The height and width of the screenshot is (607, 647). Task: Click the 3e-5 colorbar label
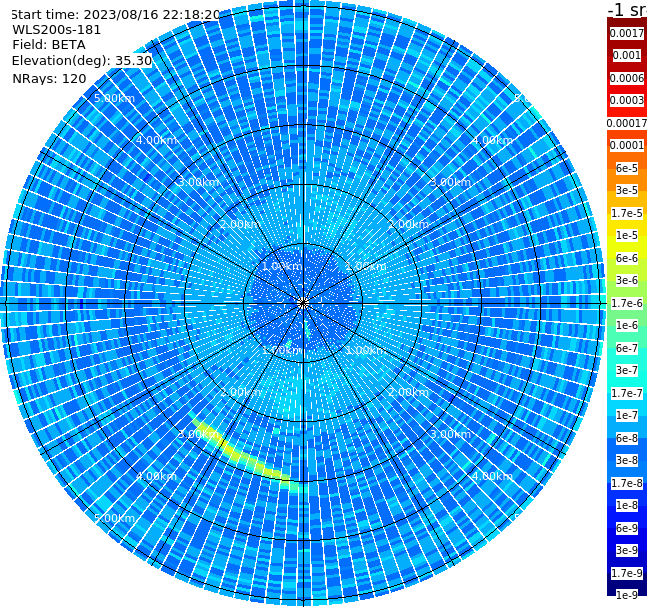(x=627, y=190)
